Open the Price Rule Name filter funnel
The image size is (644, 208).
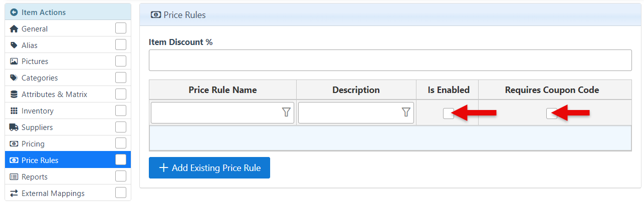(286, 112)
